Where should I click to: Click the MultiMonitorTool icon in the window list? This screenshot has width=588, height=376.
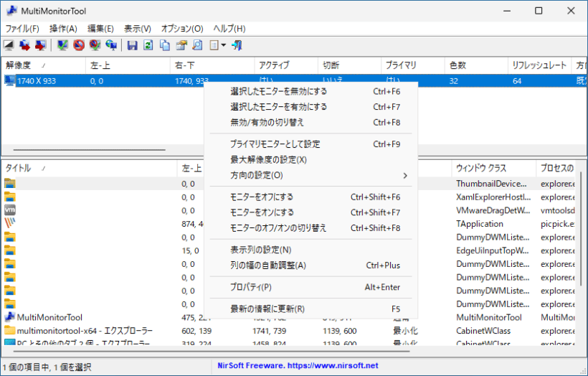click(x=10, y=317)
